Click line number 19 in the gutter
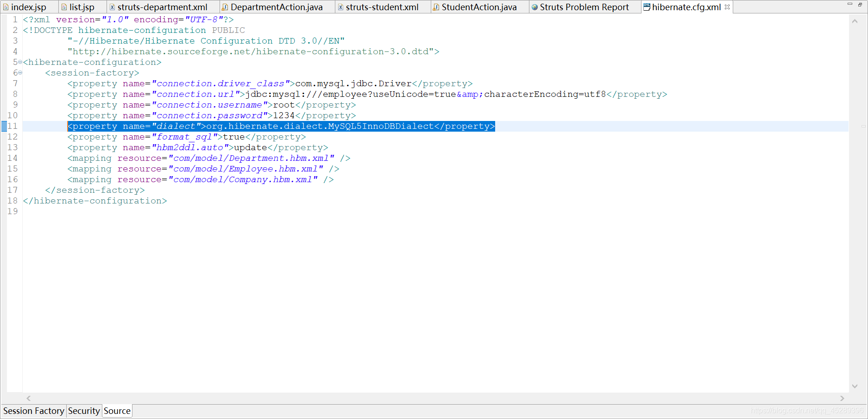This screenshot has height=419, width=868. (13, 211)
